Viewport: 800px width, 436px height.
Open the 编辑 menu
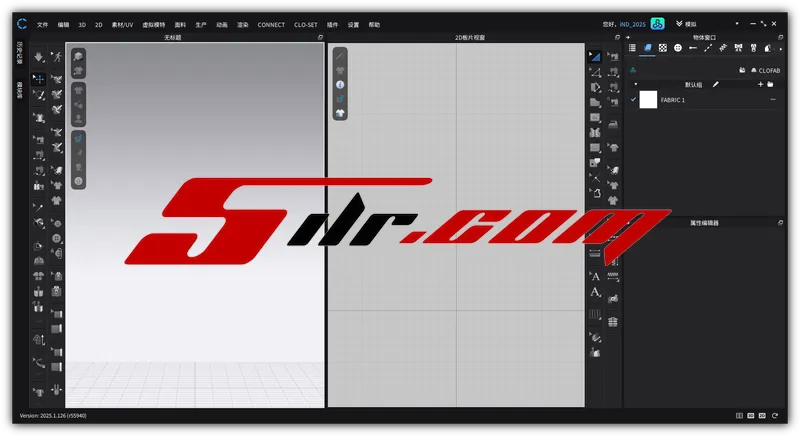click(63, 24)
